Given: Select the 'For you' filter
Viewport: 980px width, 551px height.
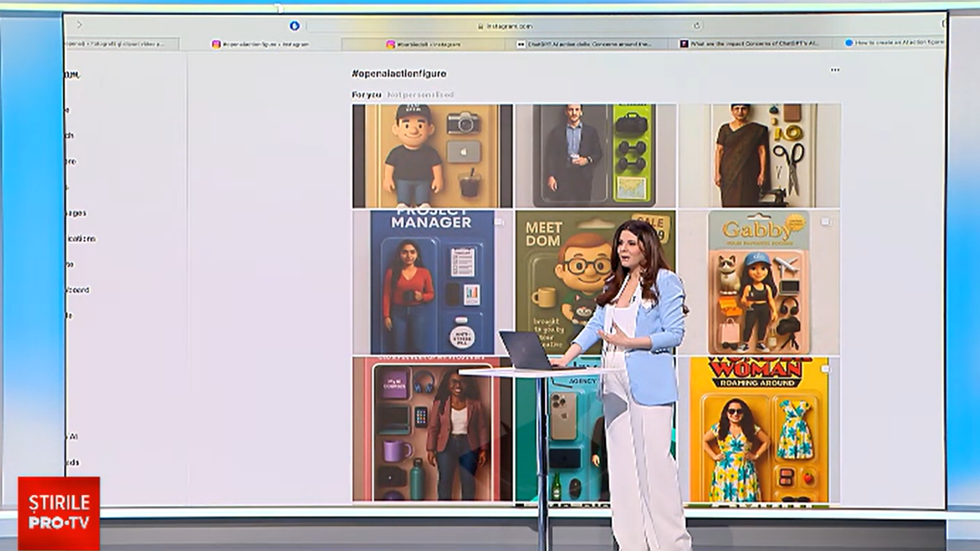Looking at the screenshot, I should pyautogui.click(x=366, y=95).
